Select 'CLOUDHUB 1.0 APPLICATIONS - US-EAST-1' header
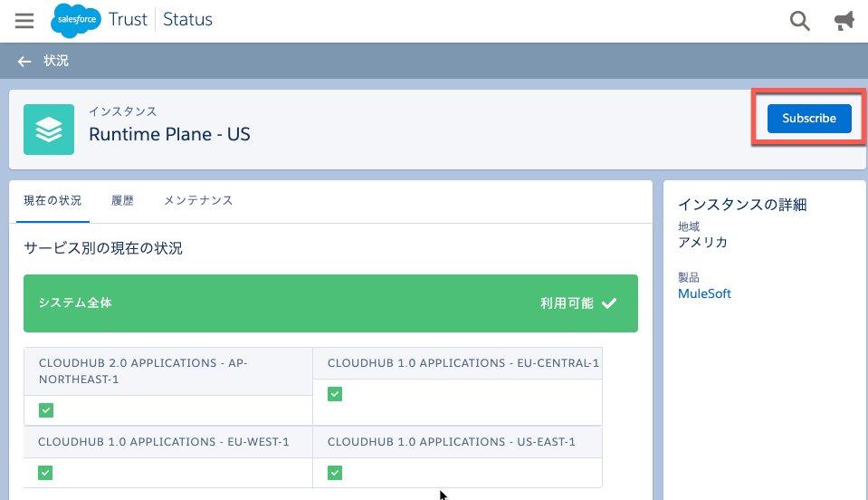868x500 pixels. 457,442
